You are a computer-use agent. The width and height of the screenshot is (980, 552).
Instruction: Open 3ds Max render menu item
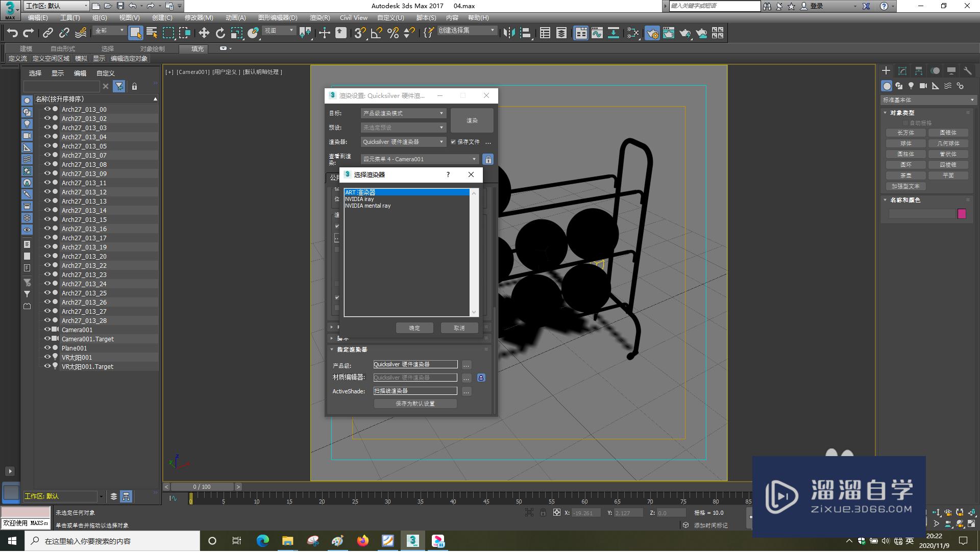click(317, 17)
